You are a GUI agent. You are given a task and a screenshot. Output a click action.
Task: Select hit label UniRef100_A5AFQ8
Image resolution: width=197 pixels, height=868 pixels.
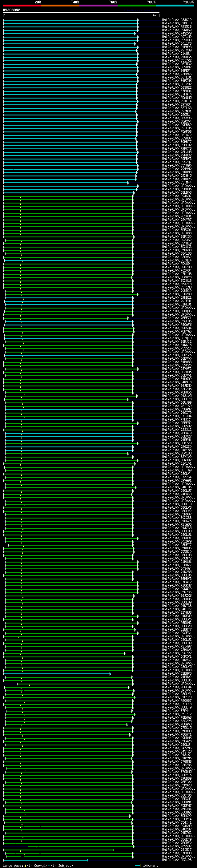[x=177, y=132]
